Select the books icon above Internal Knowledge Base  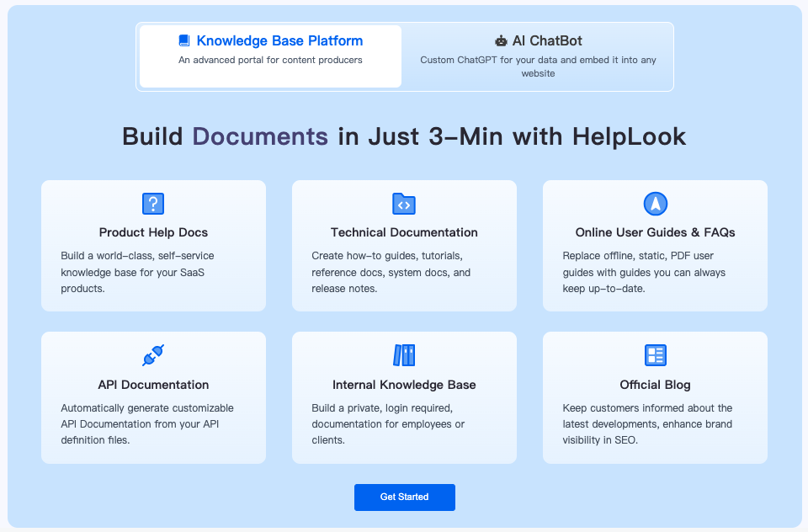tap(404, 354)
